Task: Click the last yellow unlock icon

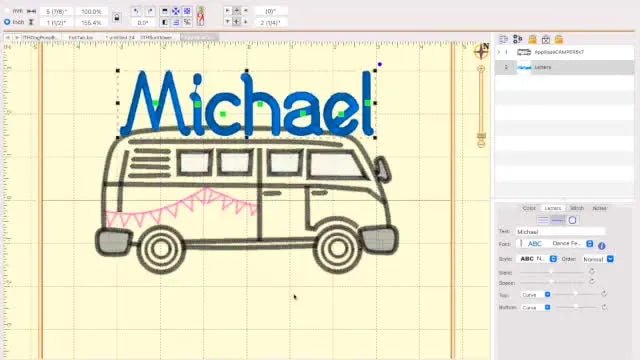Action: pos(559,39)
